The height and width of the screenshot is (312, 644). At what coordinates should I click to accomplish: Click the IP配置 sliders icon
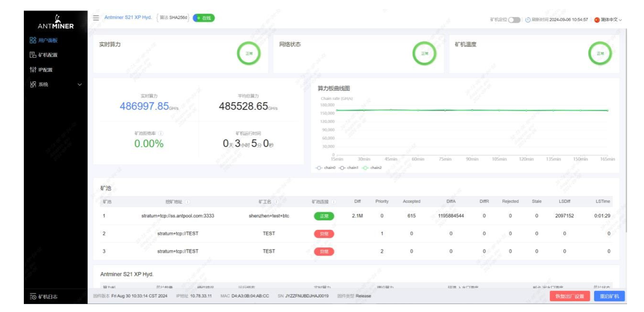pyautogui.click(x=32, y=70)
